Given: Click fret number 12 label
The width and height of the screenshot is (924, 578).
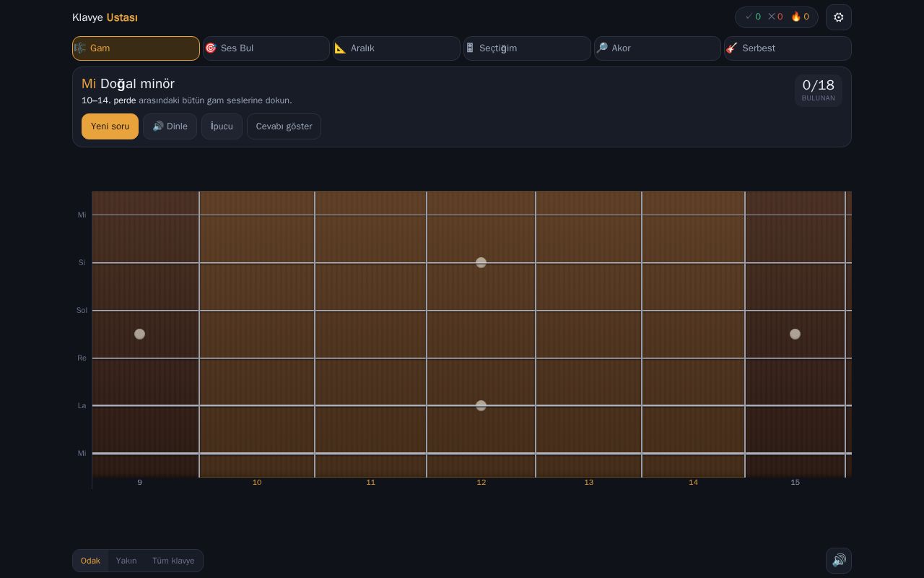Looking at the screenshot, I should tap(481, 483).
